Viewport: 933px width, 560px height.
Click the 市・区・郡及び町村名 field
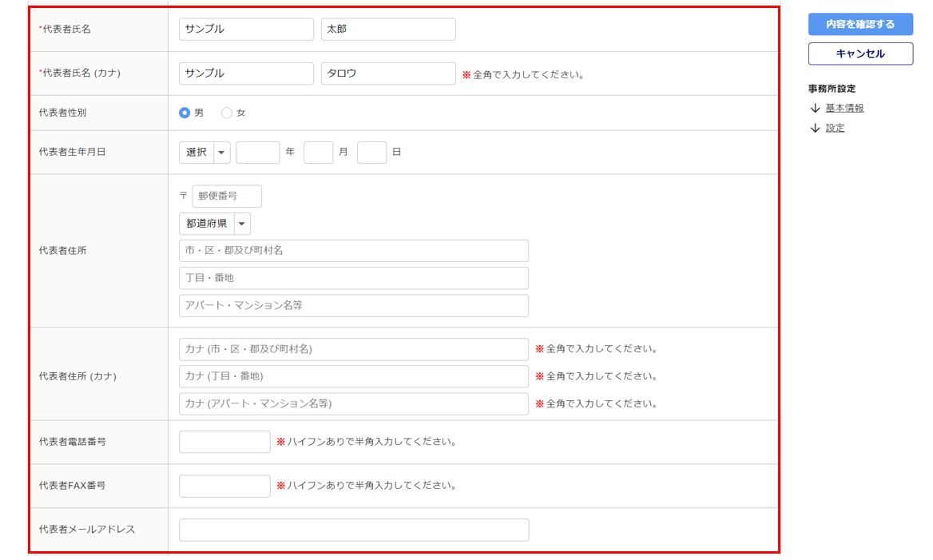point(353,251)
